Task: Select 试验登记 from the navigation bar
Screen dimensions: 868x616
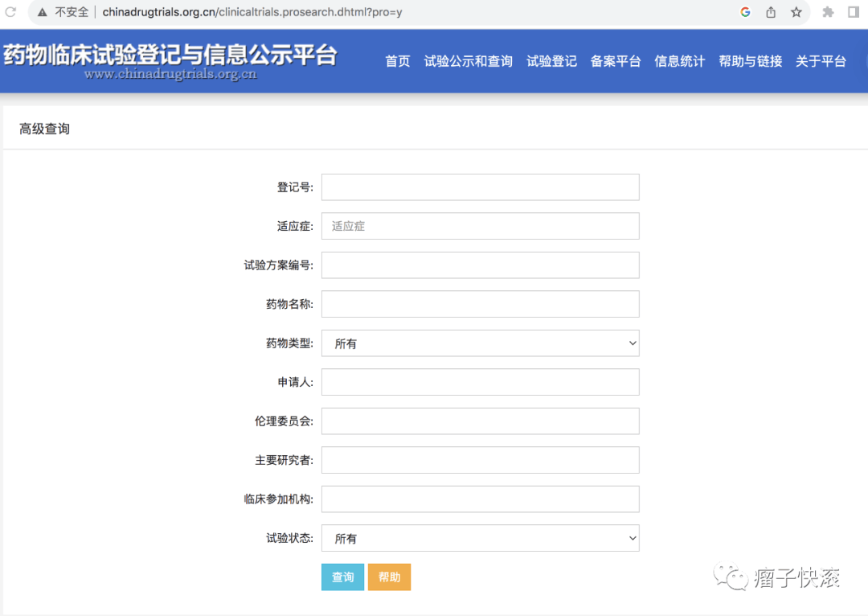Action: [551, 61]
